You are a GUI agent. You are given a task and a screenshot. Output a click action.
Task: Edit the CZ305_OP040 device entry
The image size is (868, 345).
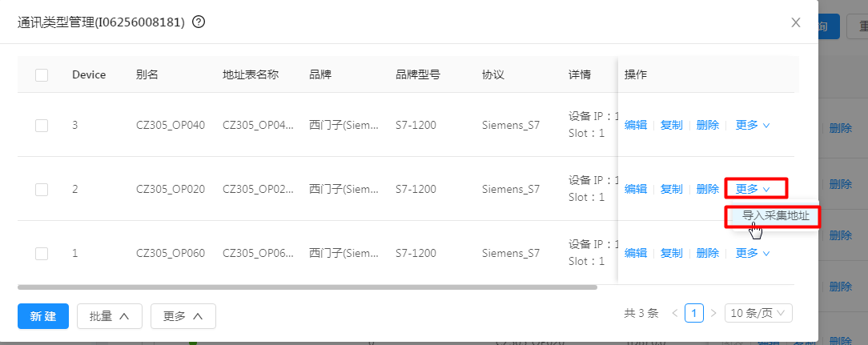coord(636,125)
